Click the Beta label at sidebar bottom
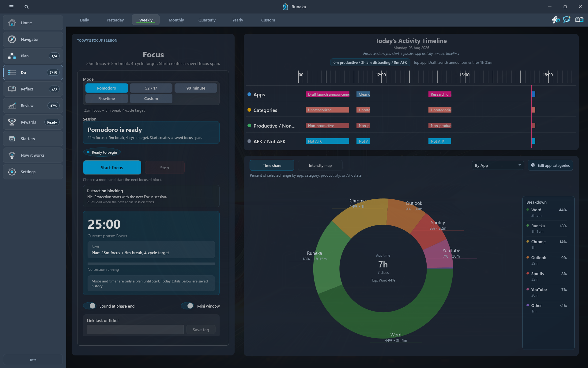 click(x=33, y=360)
